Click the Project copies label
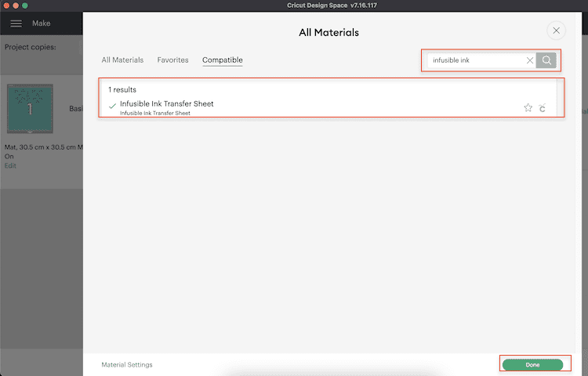Screen dimensions: 588x376 coord(30,47)
